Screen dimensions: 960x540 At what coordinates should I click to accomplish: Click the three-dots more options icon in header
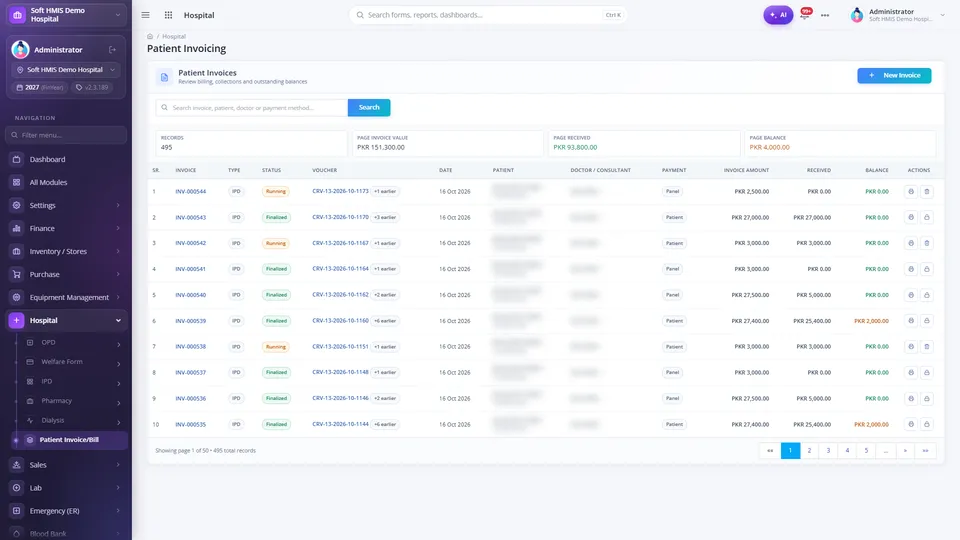tap(825, 15)
